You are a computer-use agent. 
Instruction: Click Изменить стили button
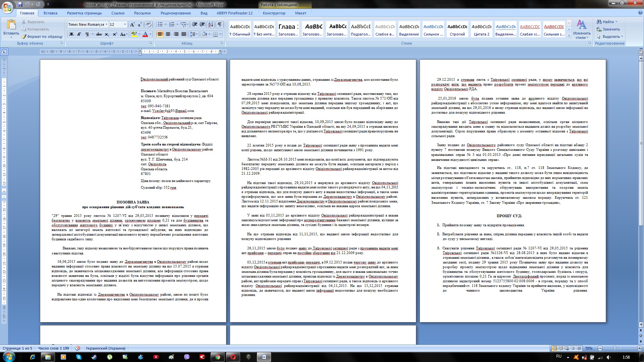[582, 29]
